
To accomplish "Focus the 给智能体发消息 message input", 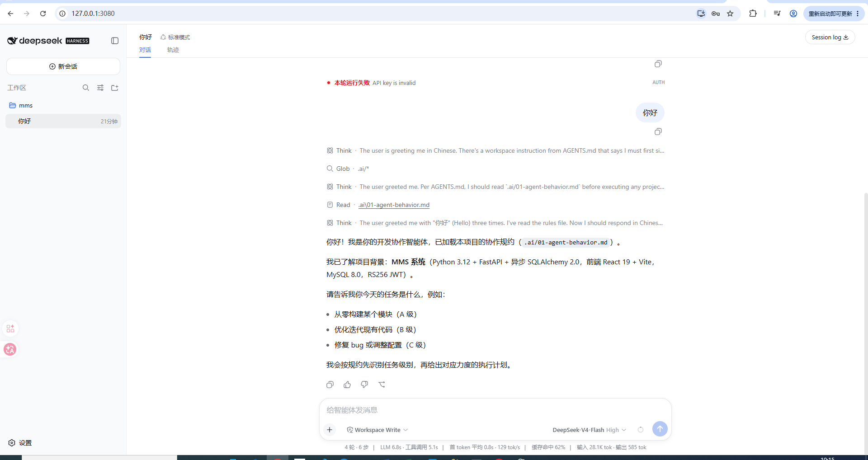I will [x=495, y=410].
